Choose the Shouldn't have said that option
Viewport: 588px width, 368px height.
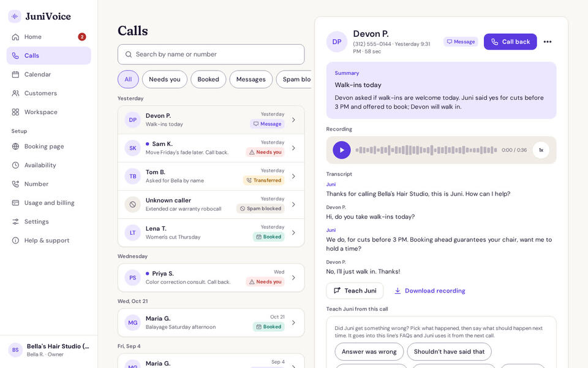tap(449, 351)
